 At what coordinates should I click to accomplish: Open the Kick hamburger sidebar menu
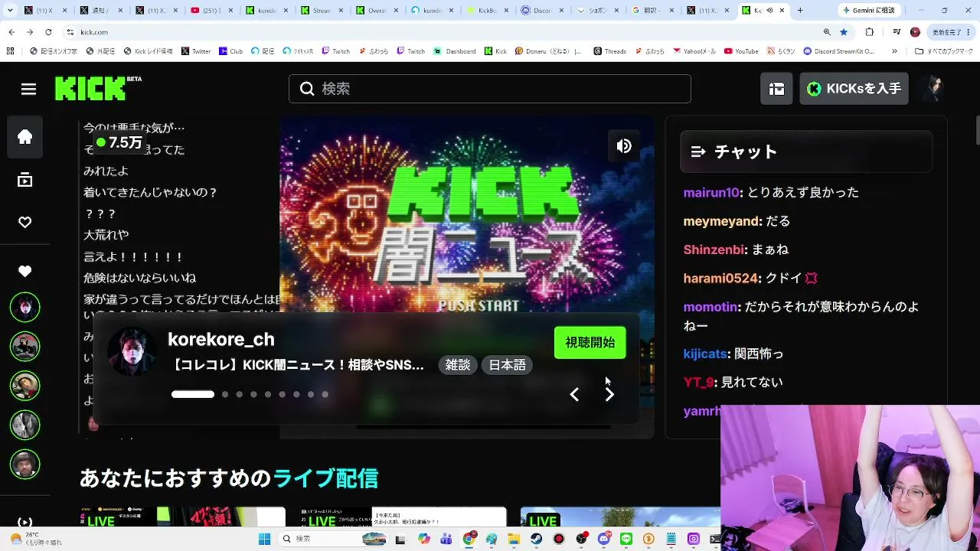coord(28,89)
